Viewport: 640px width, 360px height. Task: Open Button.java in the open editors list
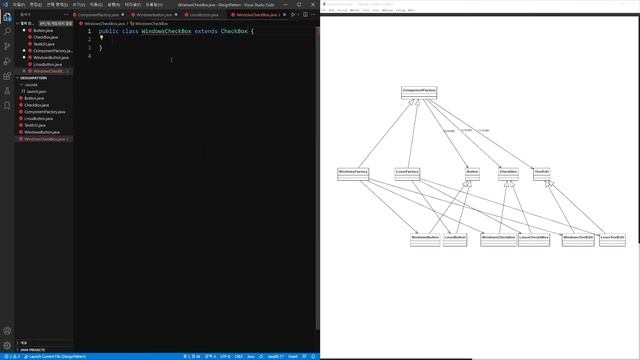click(x=43, y=31)
